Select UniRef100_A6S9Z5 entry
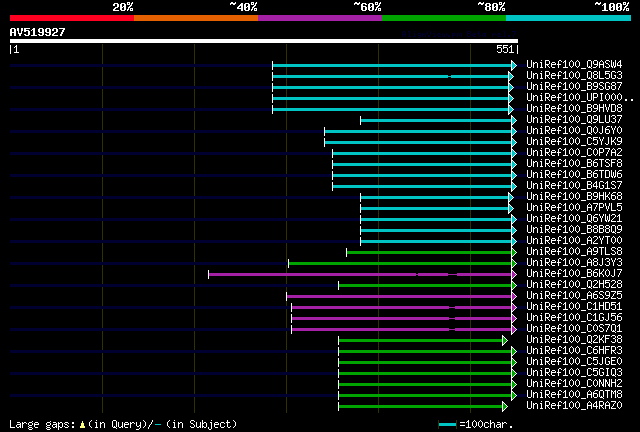 coord(574,296)
